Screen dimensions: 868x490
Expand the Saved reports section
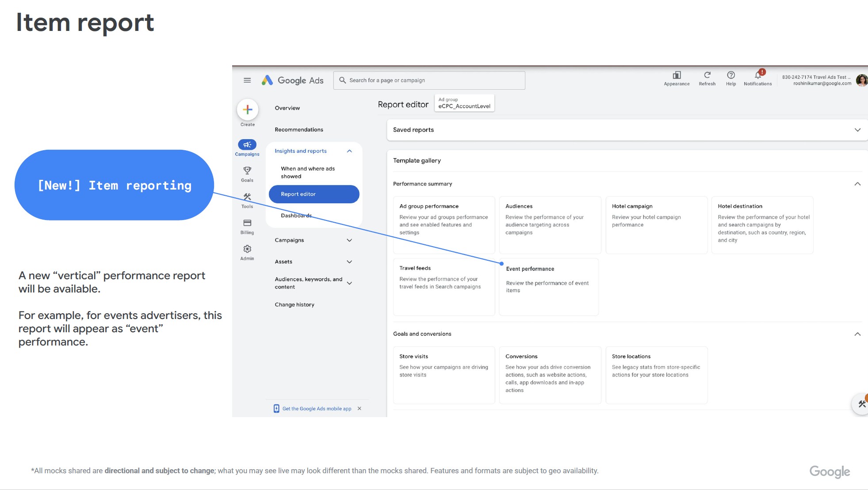pos(857,130)
